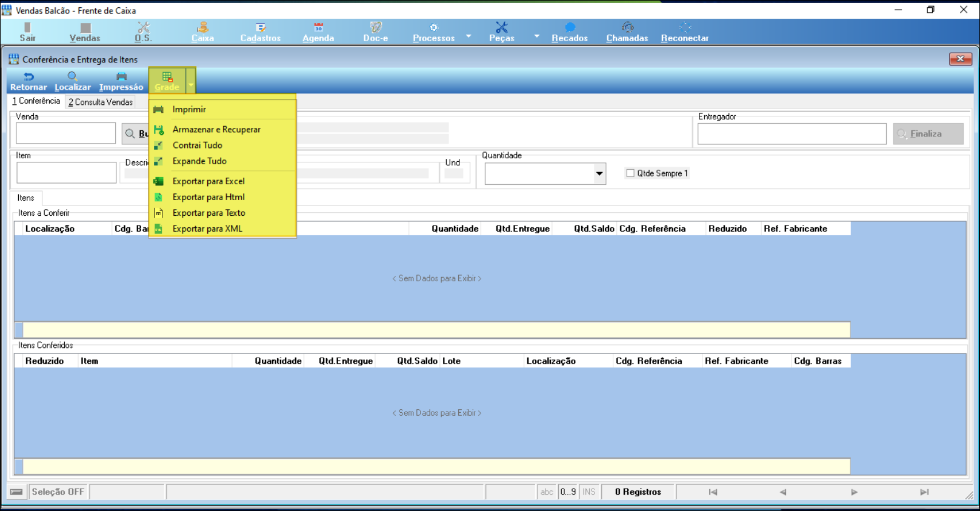Screen dimensions: 980x511
Task: Choose Expande Tudo menu entry
Action: point(199,161)
